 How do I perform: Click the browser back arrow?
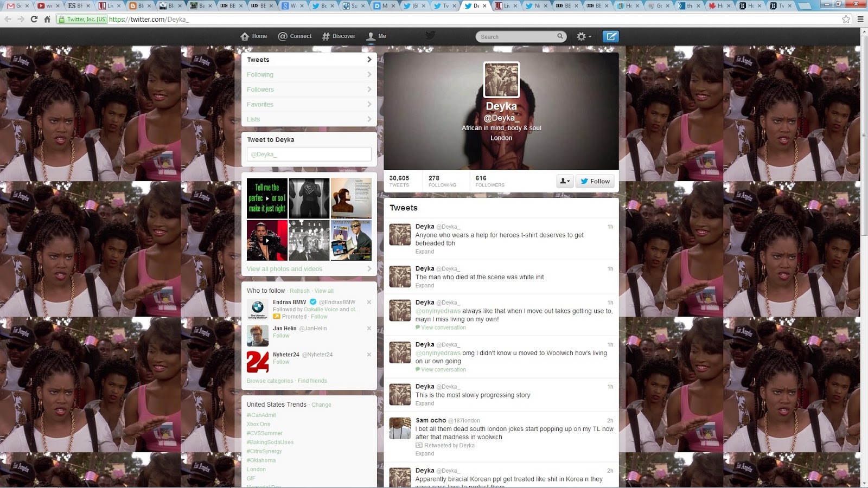(8, 19)
